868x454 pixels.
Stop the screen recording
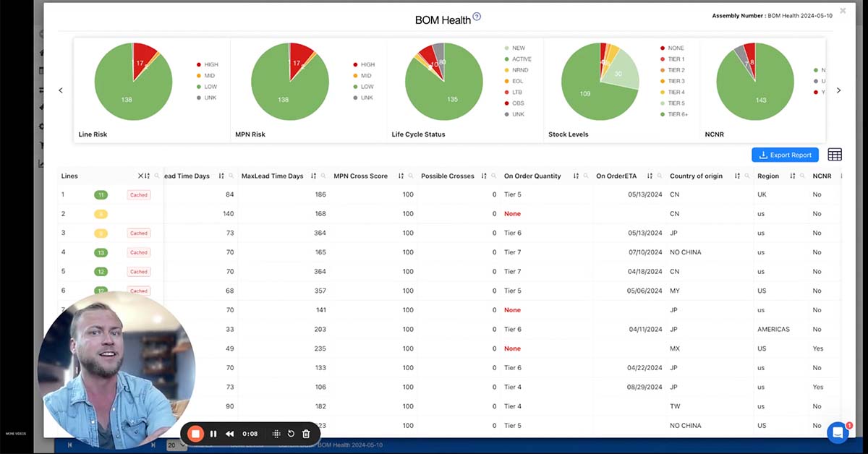click(195, 433)
